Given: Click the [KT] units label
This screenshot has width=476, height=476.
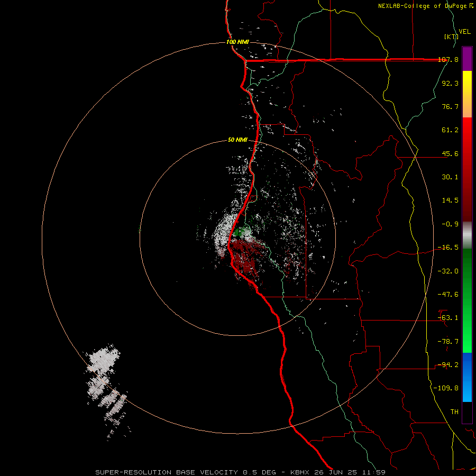Looking at the screenshot, I should (x=451, y=36).
